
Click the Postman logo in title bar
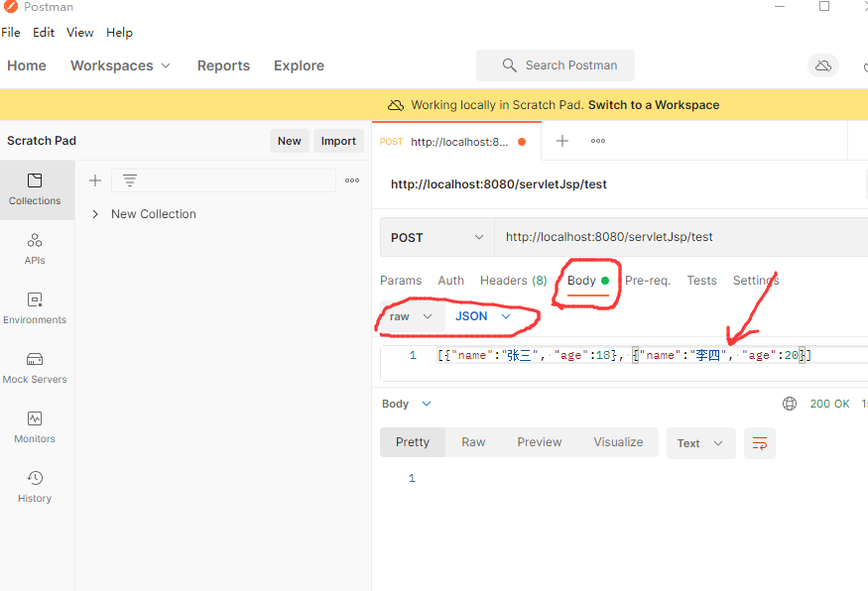coord(11,7)
